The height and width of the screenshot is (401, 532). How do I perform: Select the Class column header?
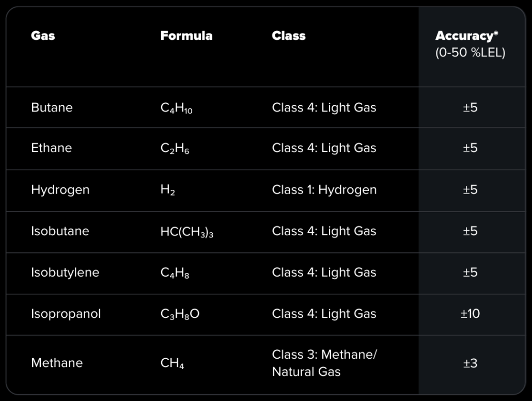[289, 36]
